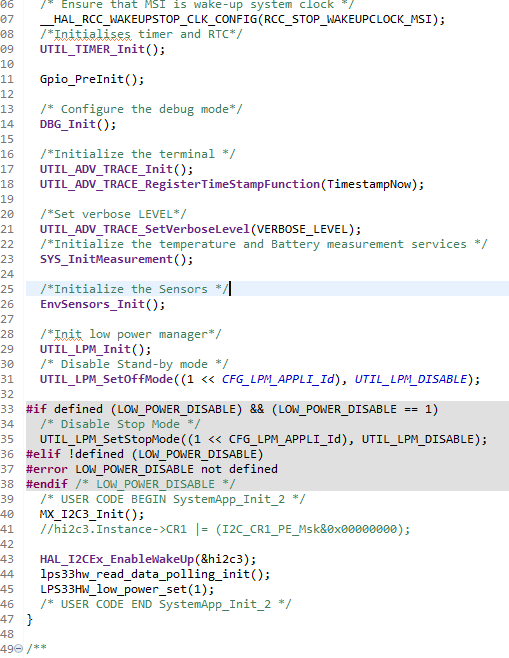The width and height of the screenshot is (509, 658).
Task: Click the Initialize the Sensors comment
Action: click(x=134, y=289)
